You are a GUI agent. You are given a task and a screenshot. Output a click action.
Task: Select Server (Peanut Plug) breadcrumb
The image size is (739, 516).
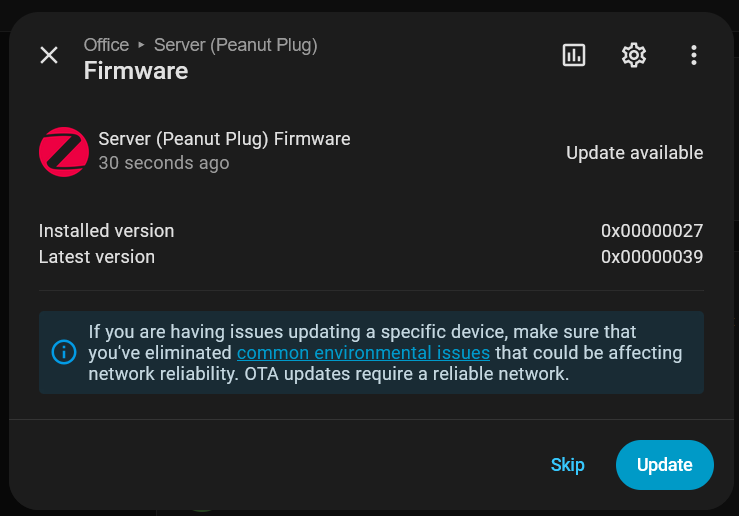tap(236, 45)
